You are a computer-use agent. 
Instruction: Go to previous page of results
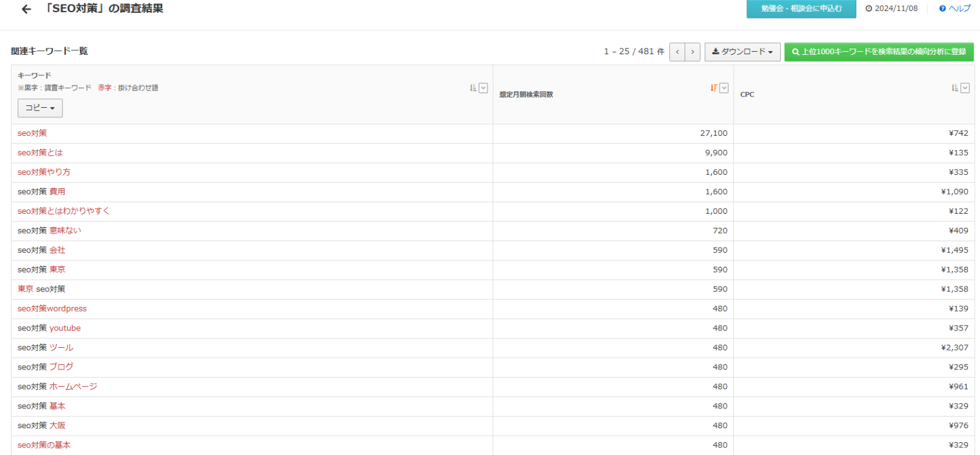pyautogui.click(x=677, y=52)
